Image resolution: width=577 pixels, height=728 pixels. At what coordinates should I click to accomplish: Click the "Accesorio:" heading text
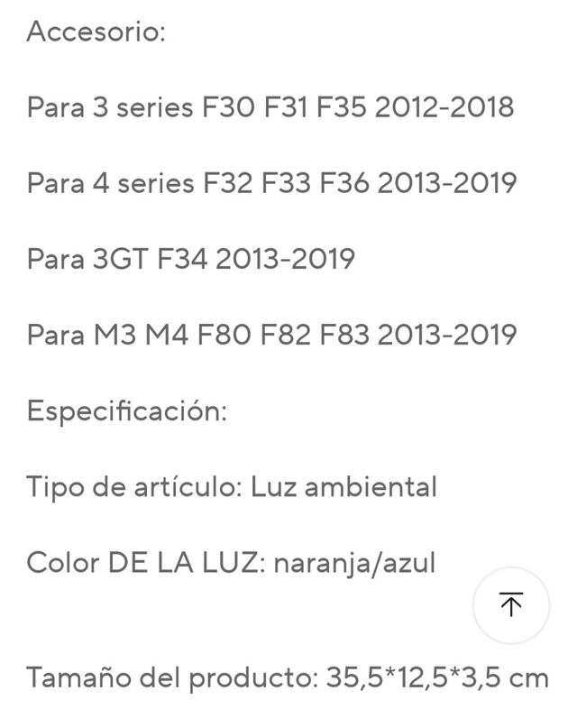pyautogui.click(x=96, y=32)
